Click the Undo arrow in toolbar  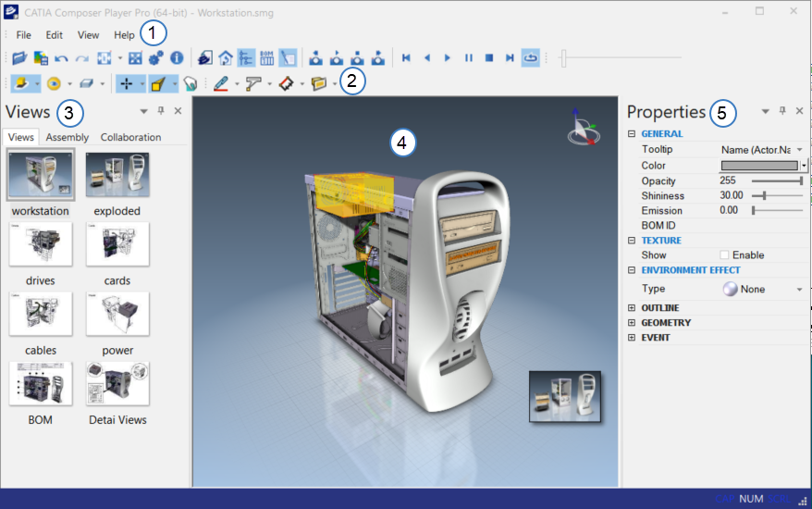[x=61, y=57]
